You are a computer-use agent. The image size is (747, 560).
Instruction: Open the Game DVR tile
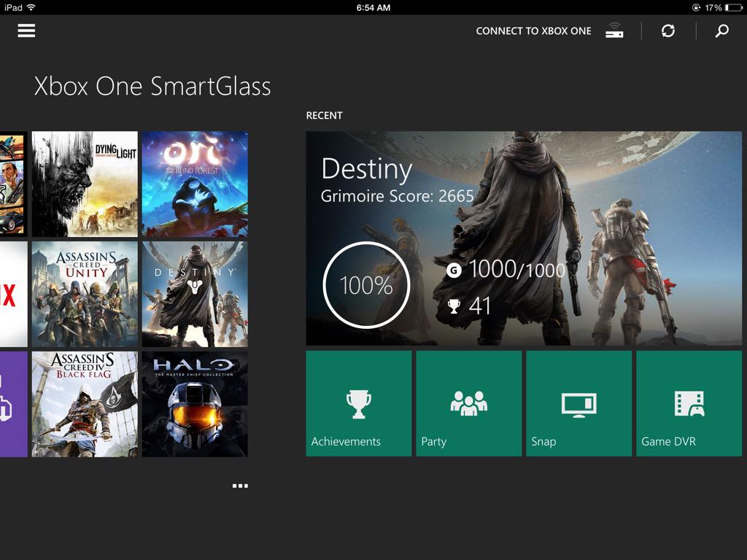click(x=689, y=404)
